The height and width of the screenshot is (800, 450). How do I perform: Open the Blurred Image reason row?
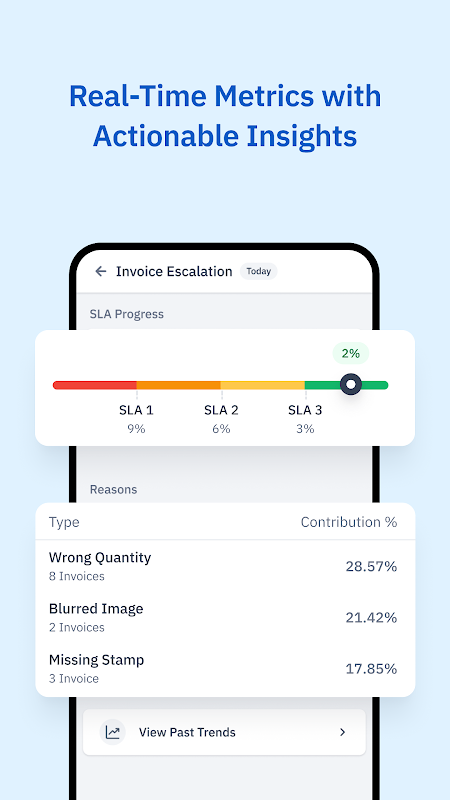click(225, 617)
